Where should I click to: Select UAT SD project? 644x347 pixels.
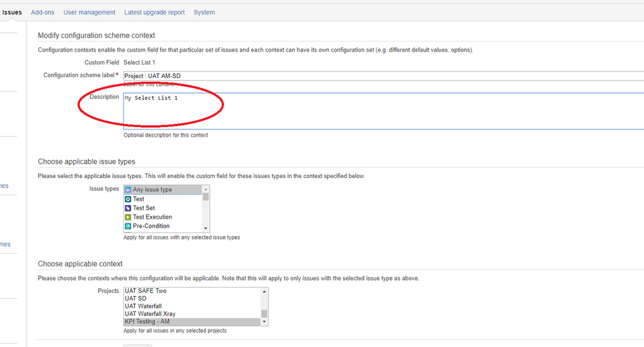click(192, 299)
